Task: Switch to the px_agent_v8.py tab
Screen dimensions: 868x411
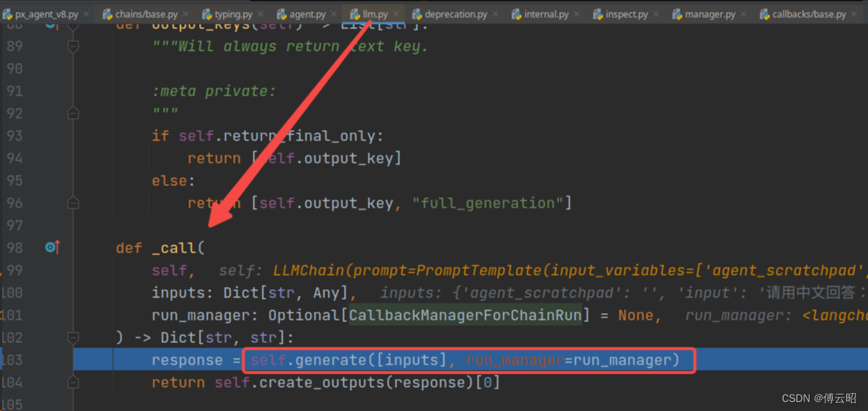Action: coord(46,14)
